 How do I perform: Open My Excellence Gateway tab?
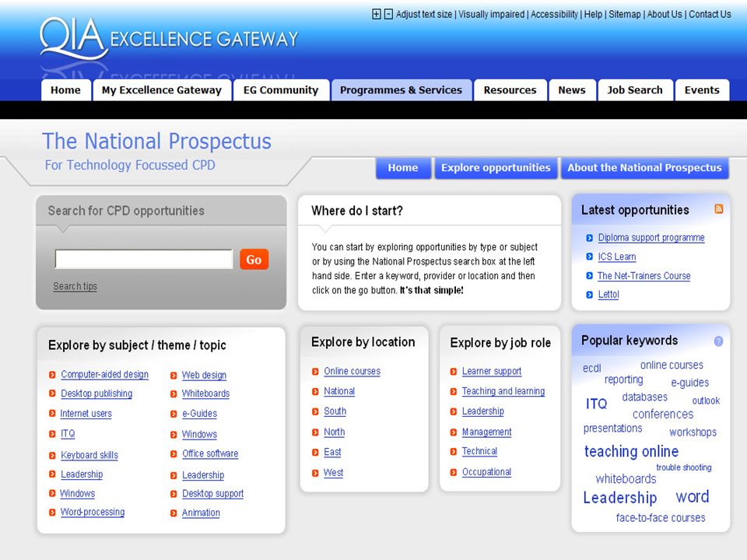[x=162, y=90]
